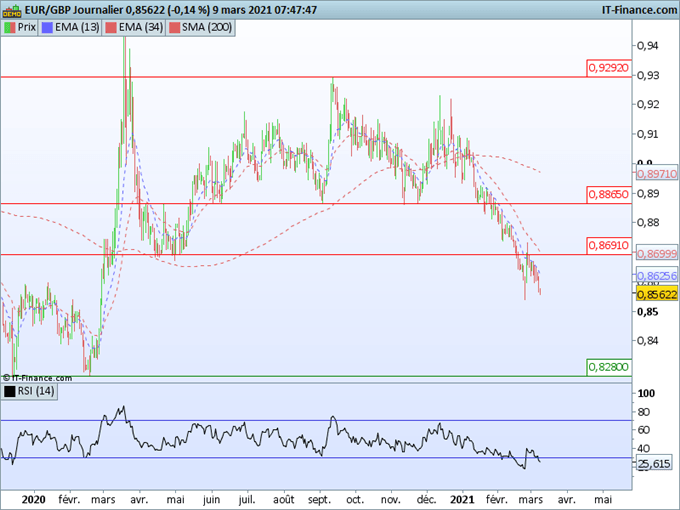Click the current price tag 0,85622
680x510 pixels.
(657, 295)
